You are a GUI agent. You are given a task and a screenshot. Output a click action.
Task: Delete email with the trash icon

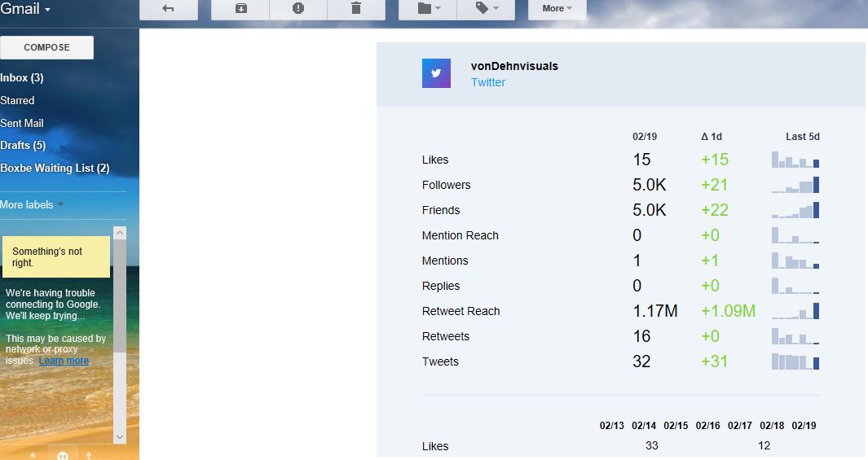pyautogui.click(x=355, y=9)
